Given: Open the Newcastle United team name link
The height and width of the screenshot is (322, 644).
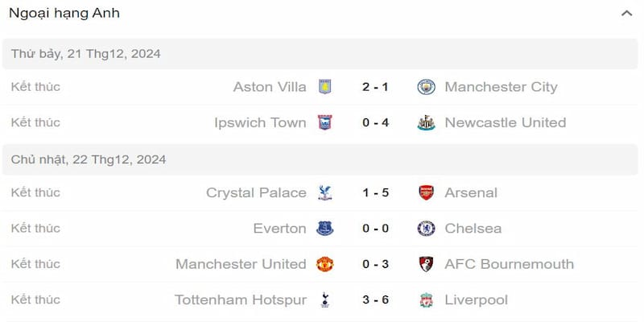Looking at the screenshot, I should 505,122.
